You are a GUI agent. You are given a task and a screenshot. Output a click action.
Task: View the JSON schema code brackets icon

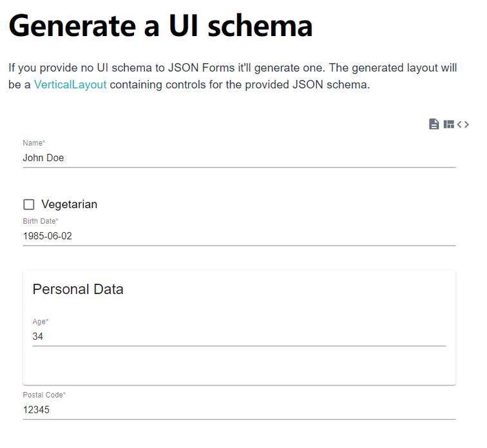pyautogui.click(x=463, y=124)
